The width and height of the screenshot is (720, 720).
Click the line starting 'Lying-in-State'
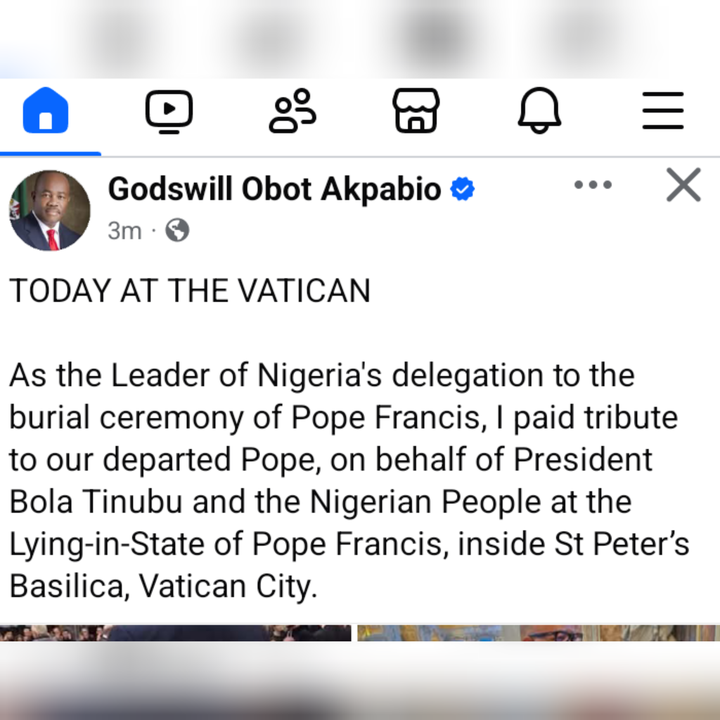(x=349, y=545)
